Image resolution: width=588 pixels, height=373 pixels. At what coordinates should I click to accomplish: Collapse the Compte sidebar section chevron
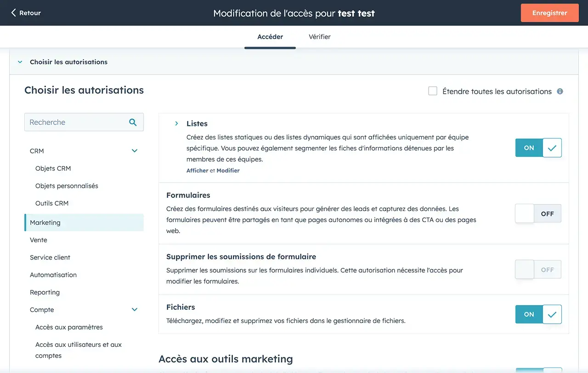(135, 310)
